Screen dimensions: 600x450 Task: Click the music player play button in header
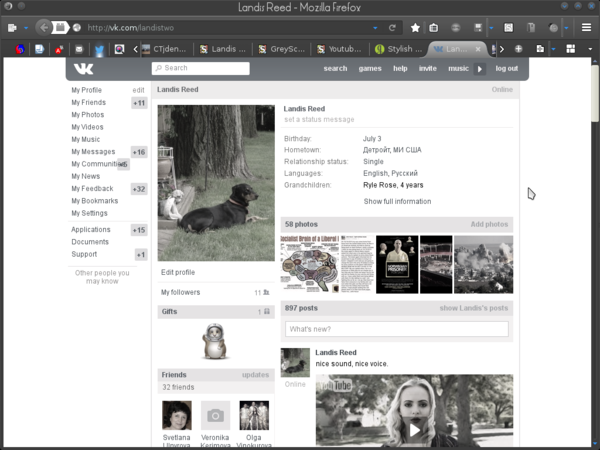pyautogui.click(x=479, y=69)
